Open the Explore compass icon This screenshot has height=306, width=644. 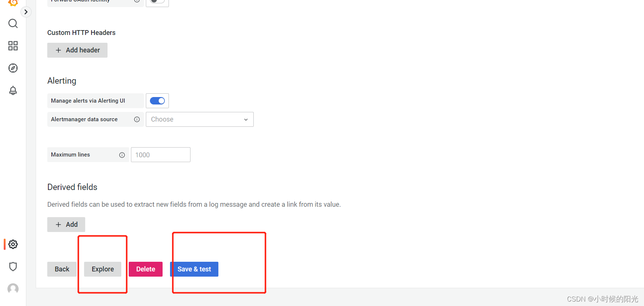click(13, 68)
